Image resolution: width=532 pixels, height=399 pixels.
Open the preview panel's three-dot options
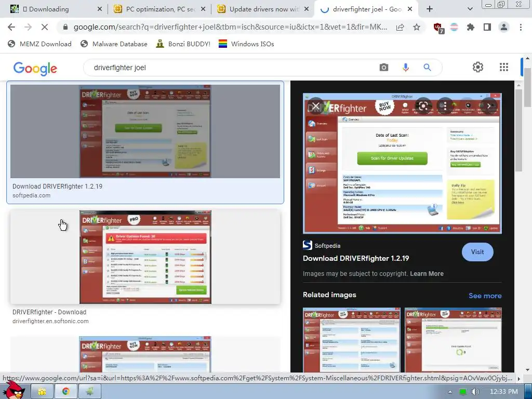coord(445,106)
